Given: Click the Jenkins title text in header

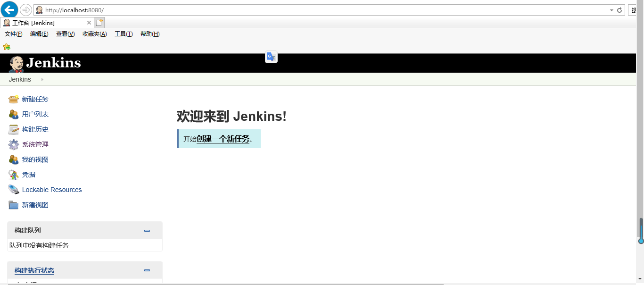Looking at the screenshot, I should [x=54, y=63].
